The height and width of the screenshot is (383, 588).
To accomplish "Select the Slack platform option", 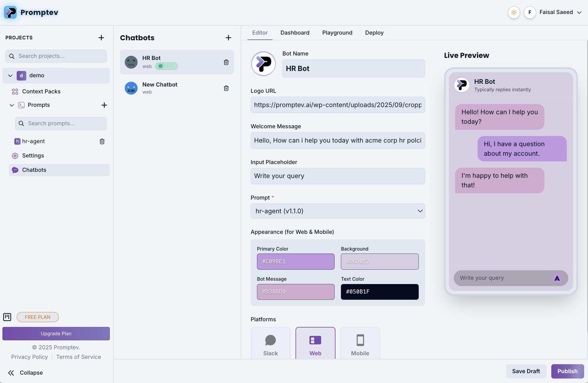I will pyautogui.click(x=270, y=344).
